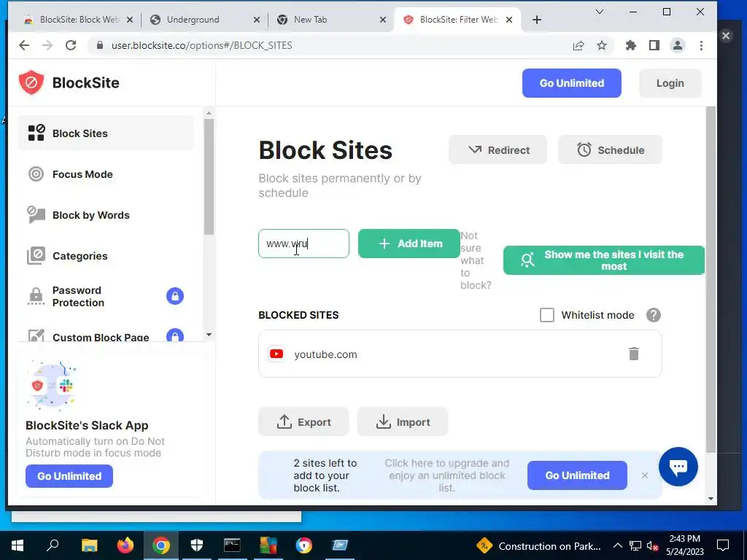Import a blocked sites list
Screen dimensions: 747x560
pyautogui.click(x=403, y=422)
